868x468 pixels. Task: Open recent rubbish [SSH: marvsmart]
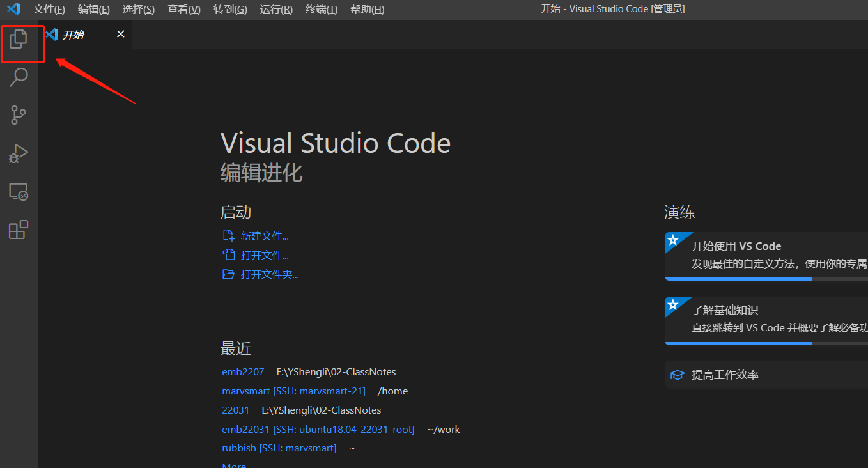pos(279,448)
